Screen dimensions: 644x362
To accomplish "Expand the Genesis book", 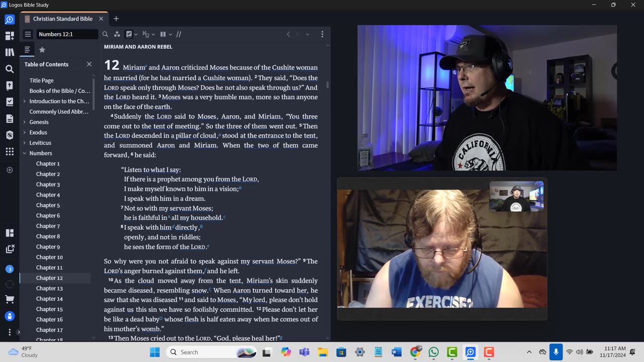I will click(x=24, y=122).
